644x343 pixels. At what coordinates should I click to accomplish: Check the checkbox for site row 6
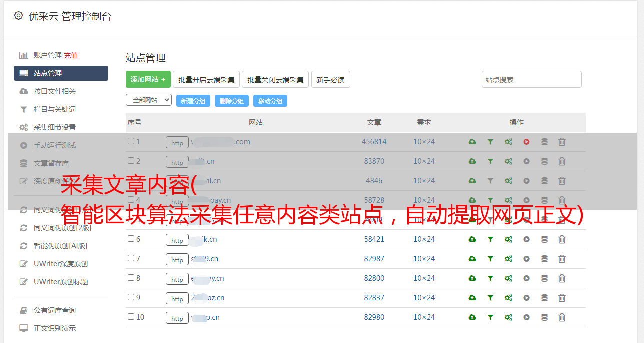[131, 239]
